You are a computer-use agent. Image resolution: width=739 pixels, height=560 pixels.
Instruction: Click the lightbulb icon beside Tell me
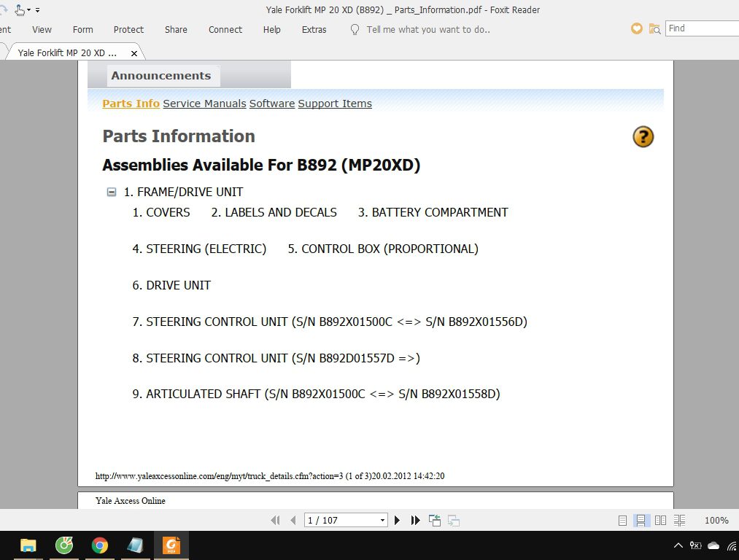pyautogui.click(x=355, y=30)
